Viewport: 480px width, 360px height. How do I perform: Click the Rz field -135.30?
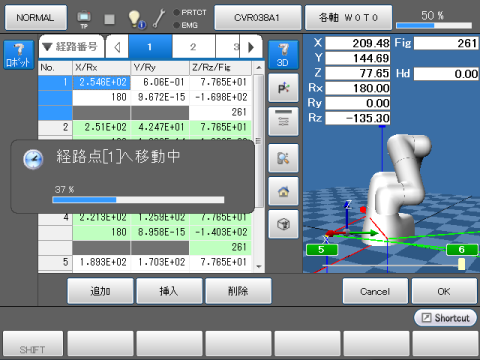tap(357, 118)
